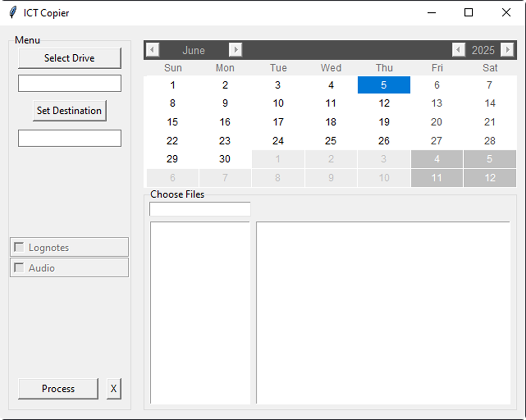Enable the Lognotes checkbox

tap(19, 247)
